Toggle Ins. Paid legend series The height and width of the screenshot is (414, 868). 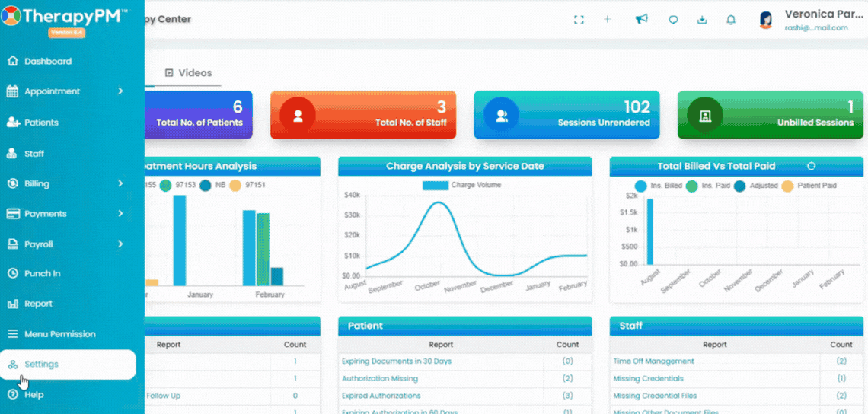point(708,186)
